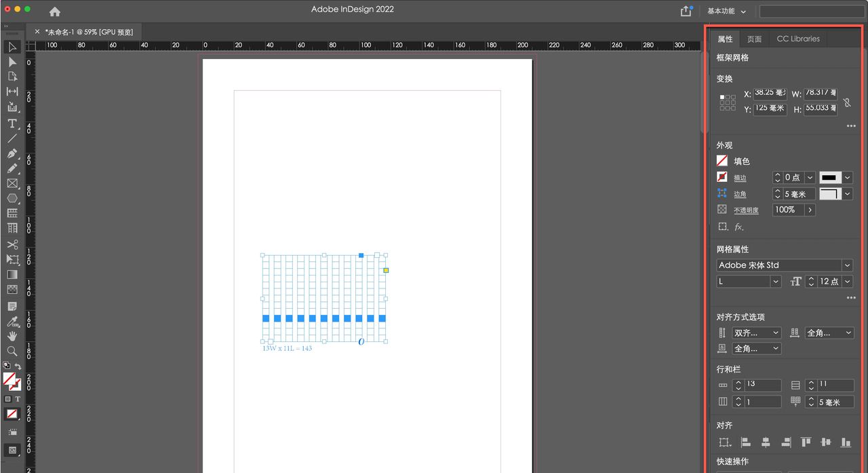The height and width of the screenshot is (473, 868).
Task: Open the fx effects icon
Action: pos(739,227)
